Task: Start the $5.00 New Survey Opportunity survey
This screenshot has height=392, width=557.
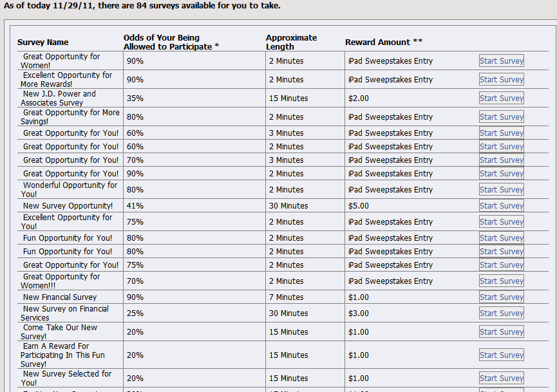Action: pyautogui.click(x=501, y=206)
